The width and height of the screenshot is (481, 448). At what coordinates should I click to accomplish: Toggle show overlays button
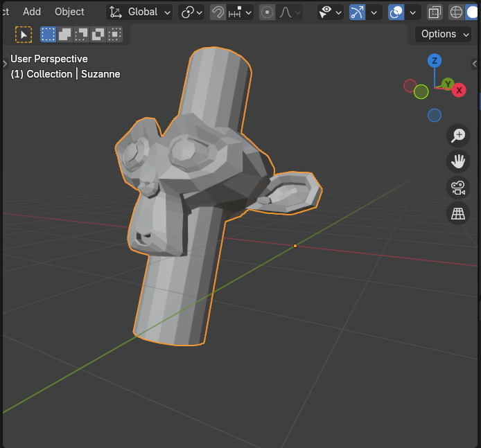(396, 12)
